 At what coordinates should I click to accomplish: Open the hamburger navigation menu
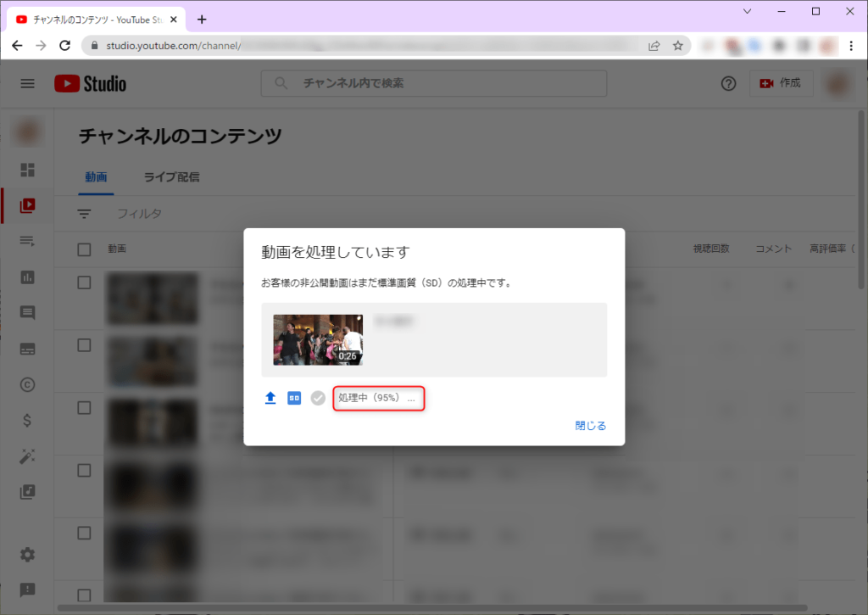pos(28,84)
